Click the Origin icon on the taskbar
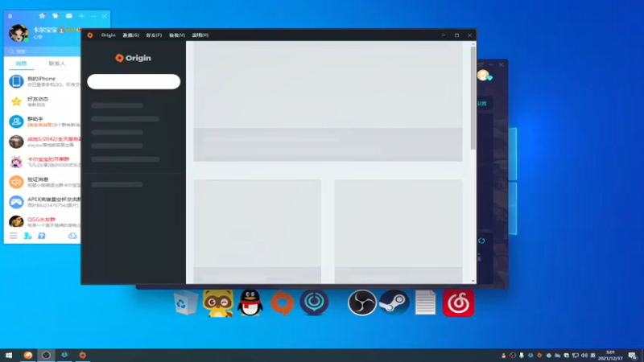The width and height of the screenshot is (644, 362). [83, 356]
